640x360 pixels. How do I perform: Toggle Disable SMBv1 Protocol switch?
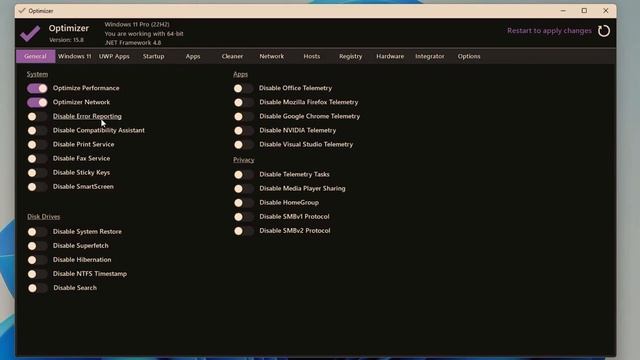(x=244, y=217)
